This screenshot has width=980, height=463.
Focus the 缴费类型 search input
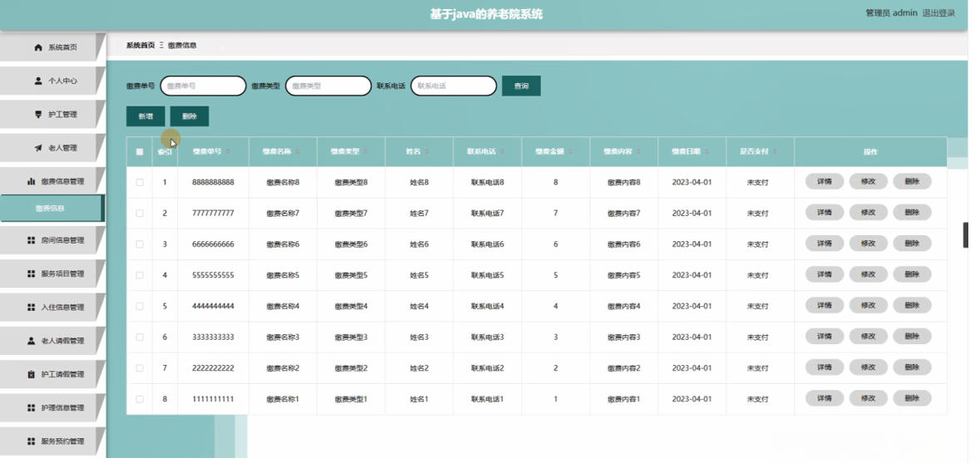pyautogui.click(x=329, y=86)
